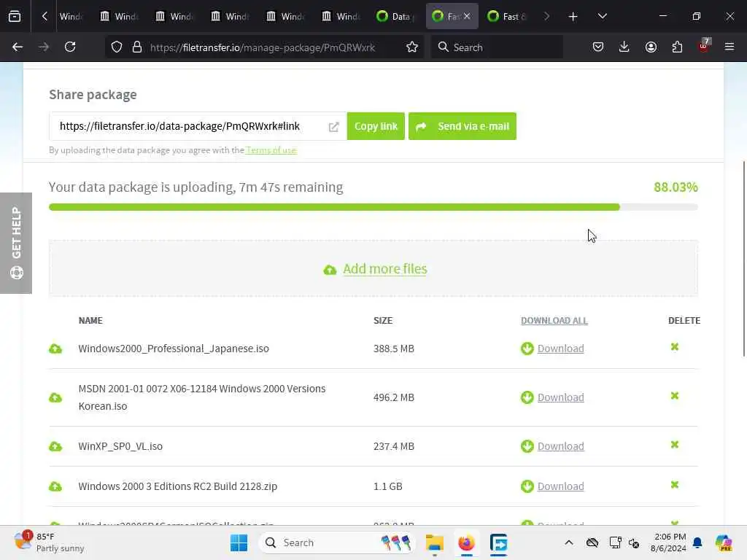Delete WinXP_SP0_VL.iso file

click(x=675, y=445)
